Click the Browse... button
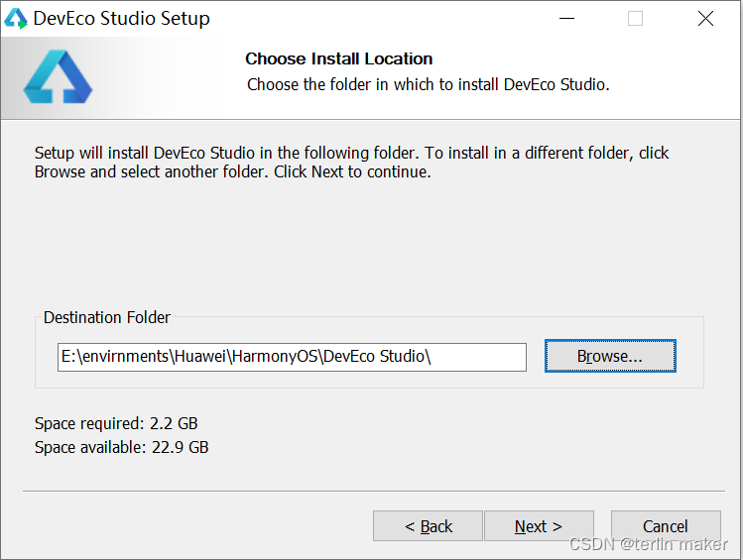This screenshot has height=560, width=743. (610, 356)
